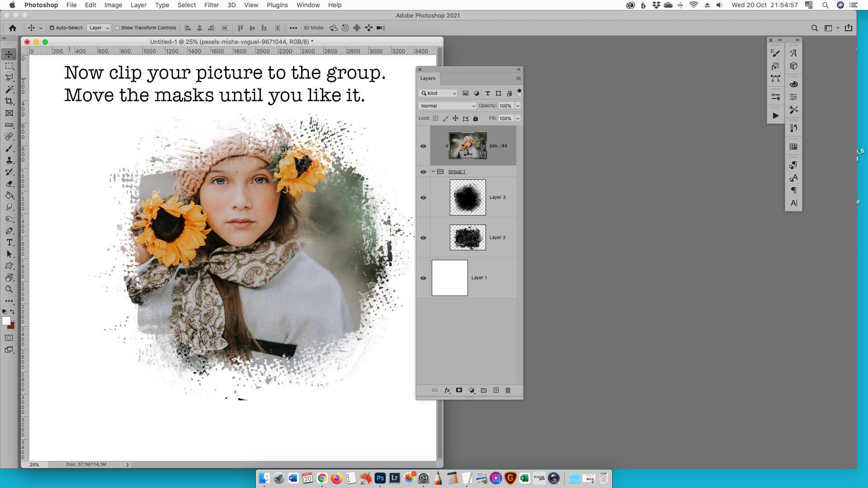Open the Filter menu
The image size is (868, 488).
tap(211, 5)
